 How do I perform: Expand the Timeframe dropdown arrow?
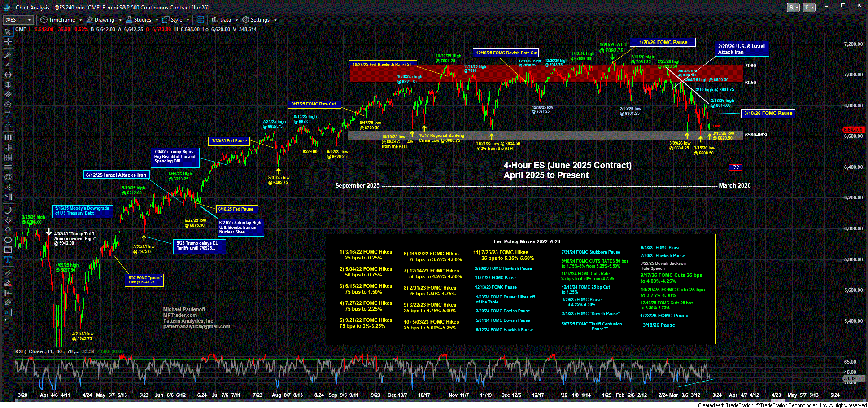81,20
